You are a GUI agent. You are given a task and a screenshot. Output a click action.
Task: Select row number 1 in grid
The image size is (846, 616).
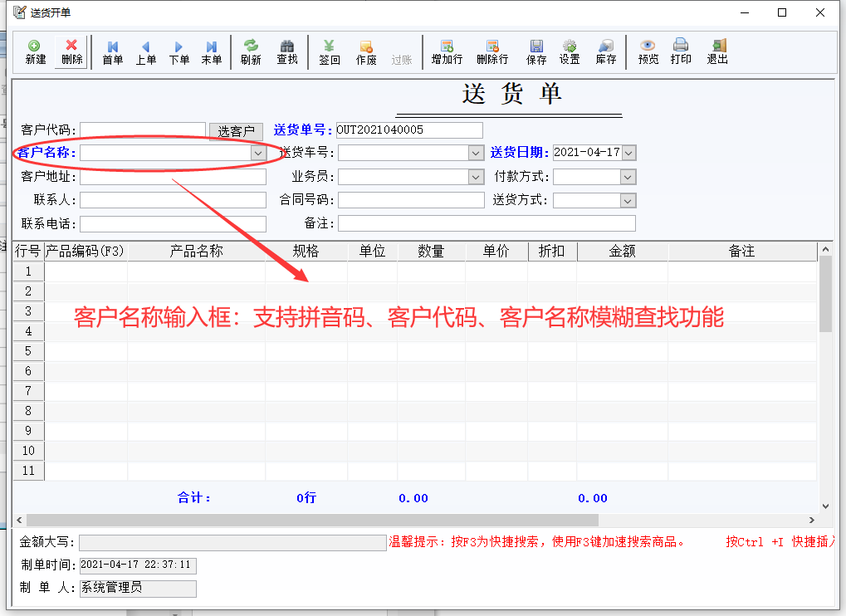28,271
